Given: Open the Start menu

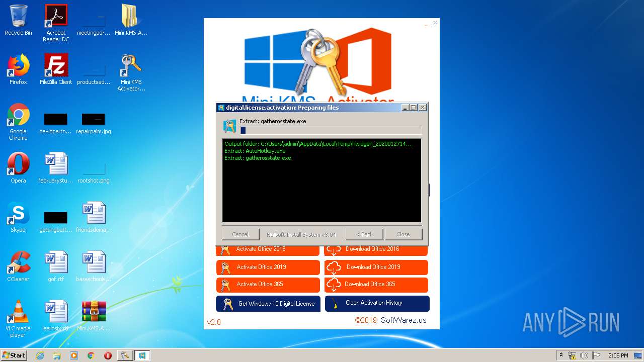Looking at the screenshot, I should 14,355.
